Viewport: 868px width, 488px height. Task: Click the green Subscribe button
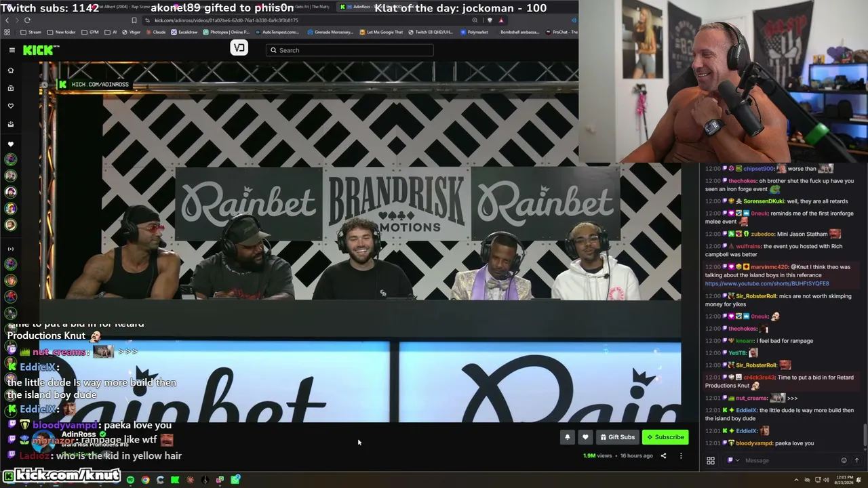665,437
